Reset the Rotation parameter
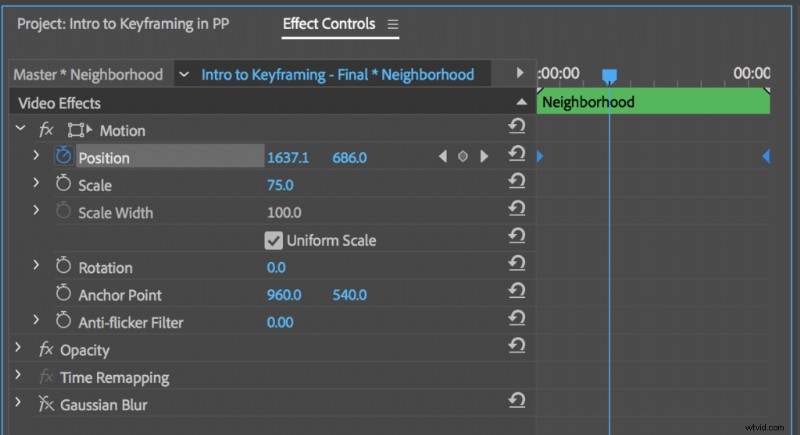 point(516,264)
